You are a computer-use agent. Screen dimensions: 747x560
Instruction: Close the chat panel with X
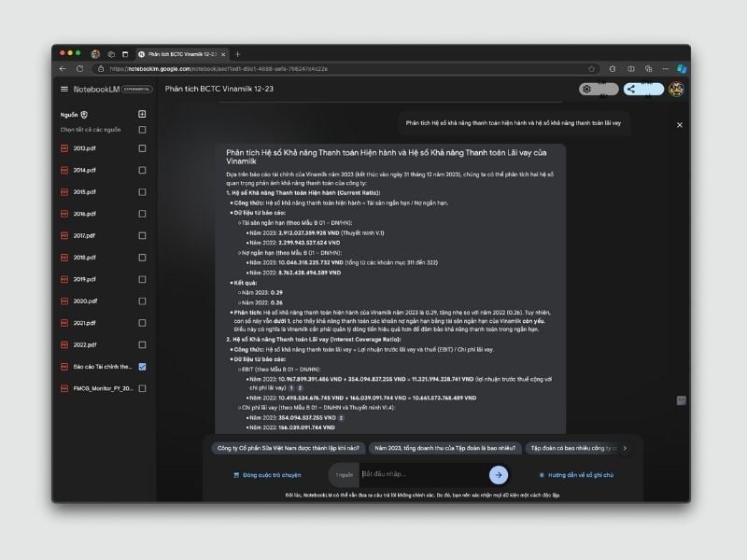(x=679, y=124)
